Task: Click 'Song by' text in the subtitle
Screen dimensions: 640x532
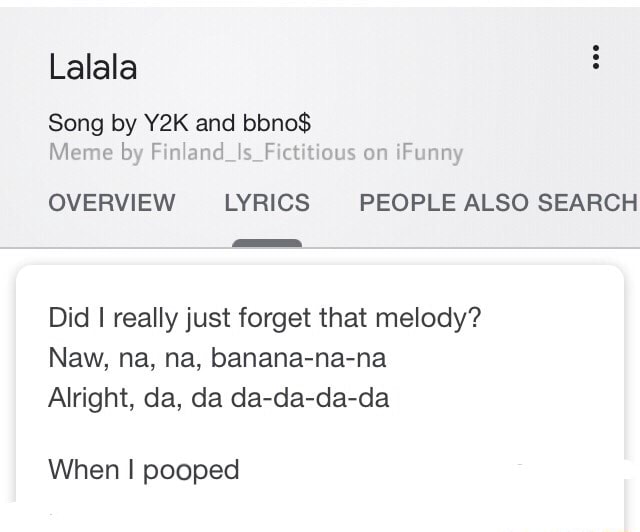Action: (92, 123)
